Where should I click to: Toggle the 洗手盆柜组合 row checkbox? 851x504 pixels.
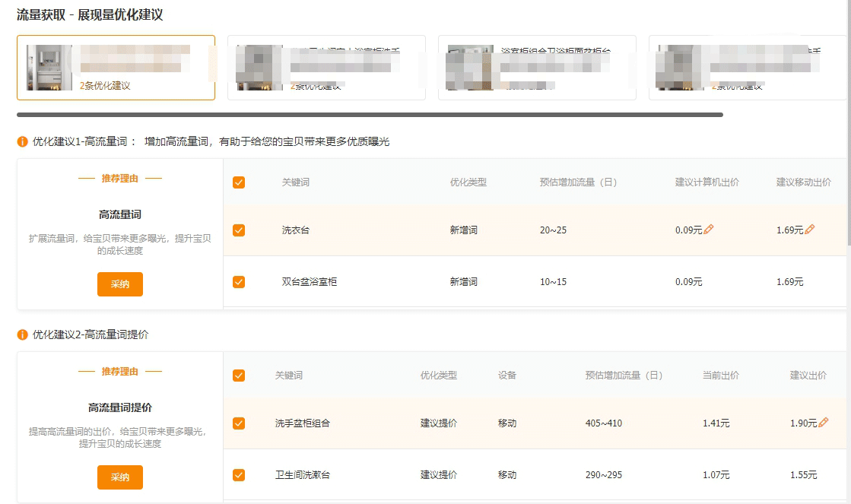coord(239,423)
